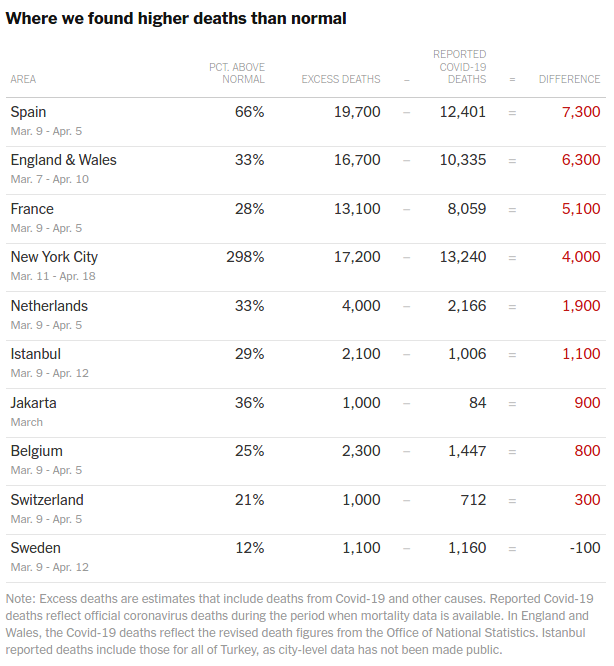
Task: Select the Jakarta row label
Action: coord(33,403)
